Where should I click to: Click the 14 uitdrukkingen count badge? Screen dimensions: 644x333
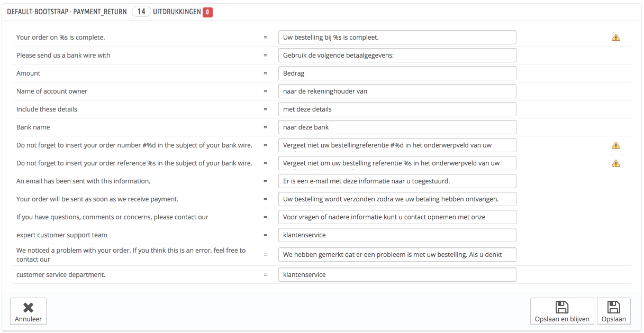141,12
